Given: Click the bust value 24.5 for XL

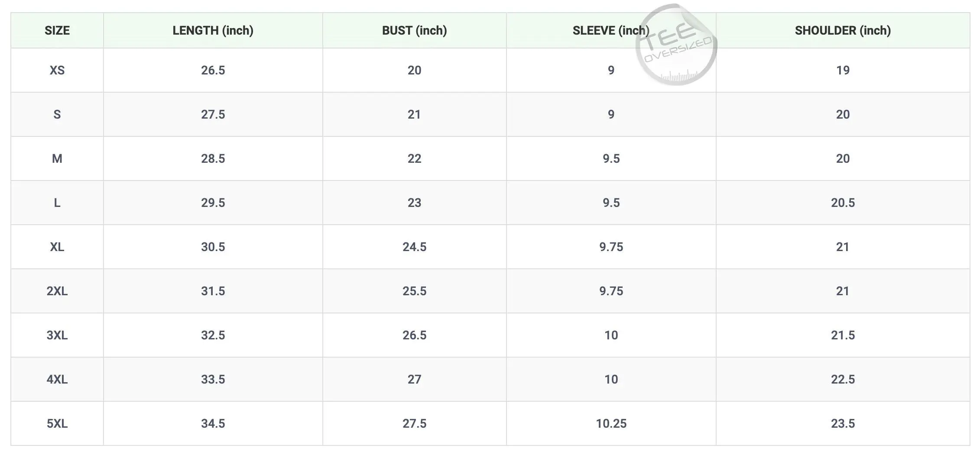Looking at the screenshot, I should tap(414, 247).
